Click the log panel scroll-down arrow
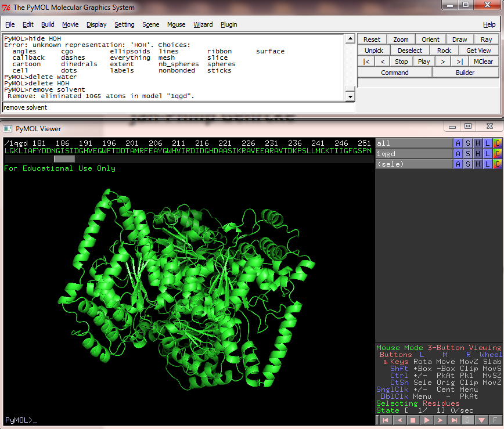 [350, 96]
